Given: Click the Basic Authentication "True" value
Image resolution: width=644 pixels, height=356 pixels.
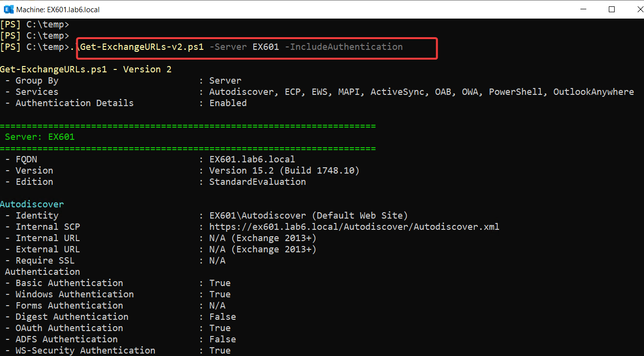Looking at the screenshot, I should 220,283.
